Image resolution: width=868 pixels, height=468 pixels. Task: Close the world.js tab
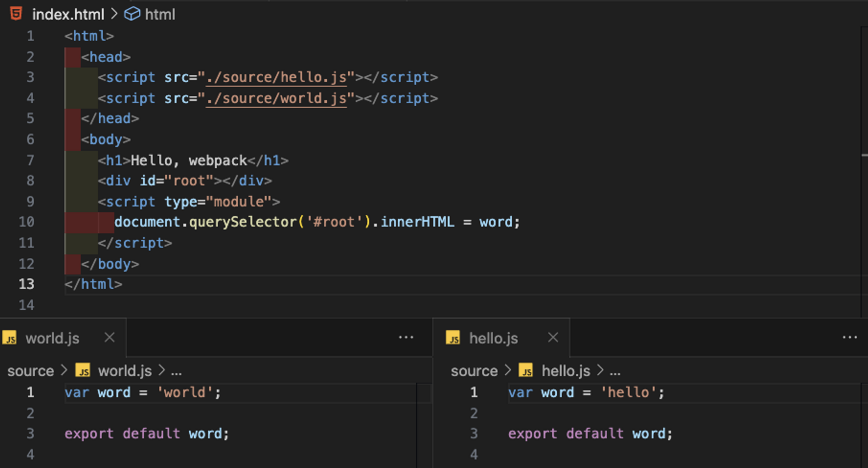109,337
